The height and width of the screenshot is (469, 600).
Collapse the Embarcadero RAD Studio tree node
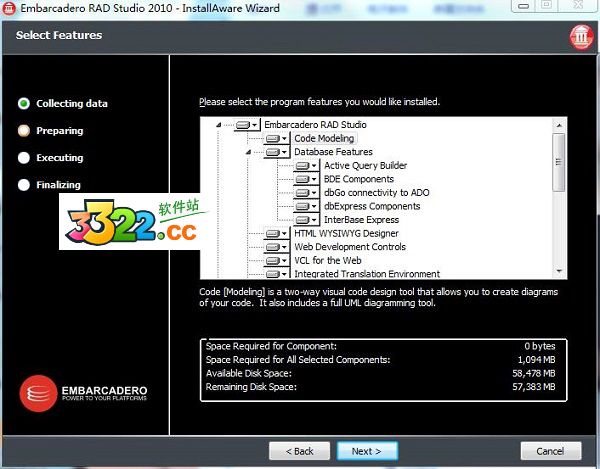coord(218,125)
